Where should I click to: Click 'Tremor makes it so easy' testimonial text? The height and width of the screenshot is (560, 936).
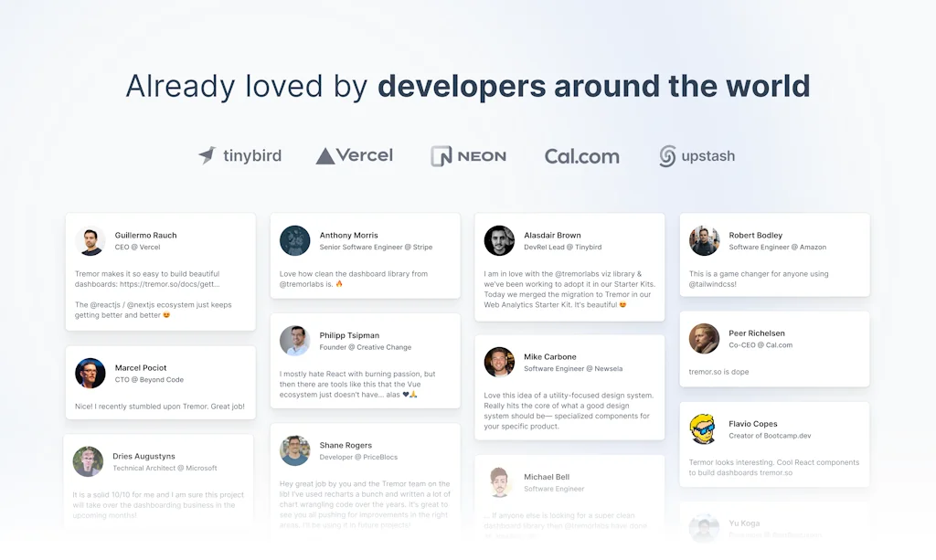[147, 279]
